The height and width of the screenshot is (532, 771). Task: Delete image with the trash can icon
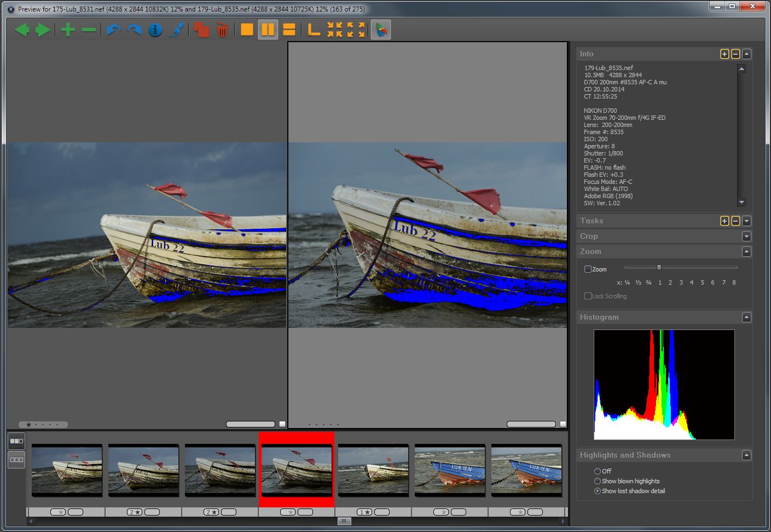[x=222, y=30]
